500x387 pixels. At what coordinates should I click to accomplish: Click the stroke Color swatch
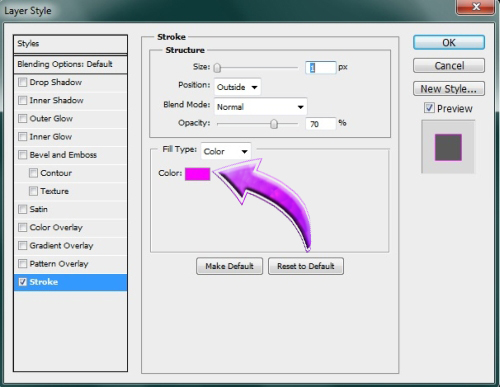[197, 174]
